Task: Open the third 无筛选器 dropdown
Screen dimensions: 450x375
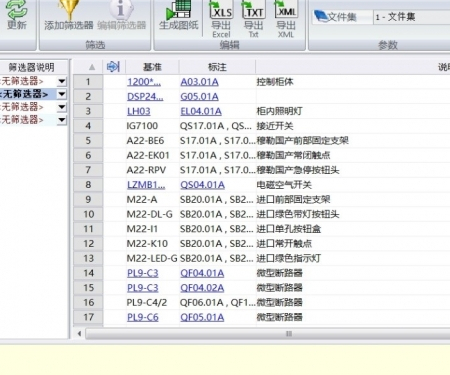Action: (x=62, y=107)
